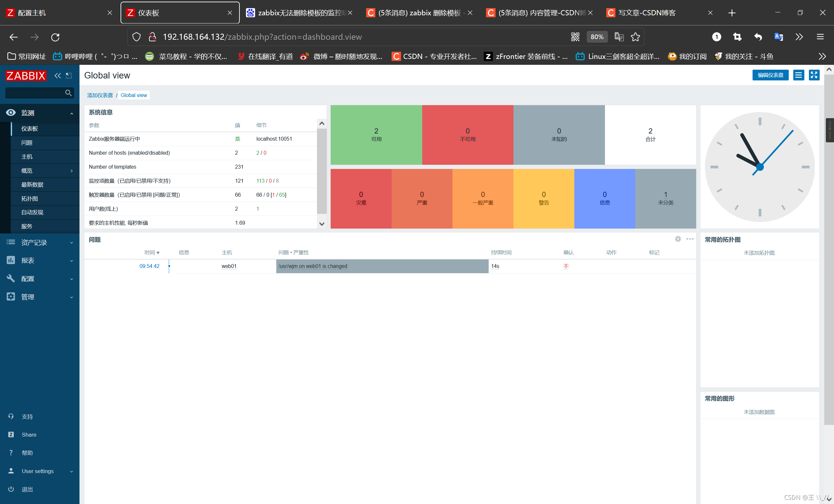Viewport: 834px width, 504px height.
Task: Collapse the Zabbix sidebar with double-chevron icon
Action: [58, 76]
